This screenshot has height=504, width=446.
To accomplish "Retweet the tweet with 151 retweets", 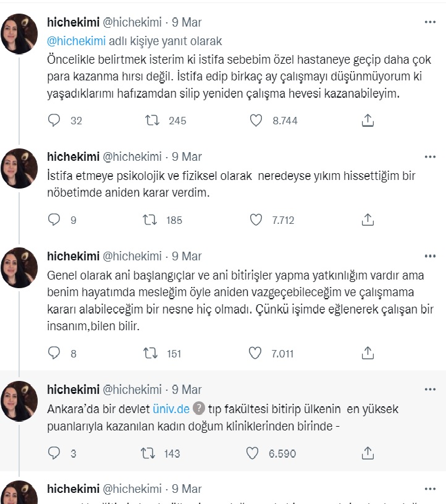I will coord(150,353).
